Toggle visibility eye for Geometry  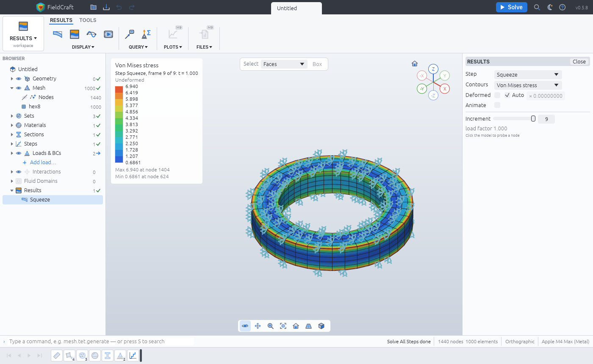click(x=19, y=79)
